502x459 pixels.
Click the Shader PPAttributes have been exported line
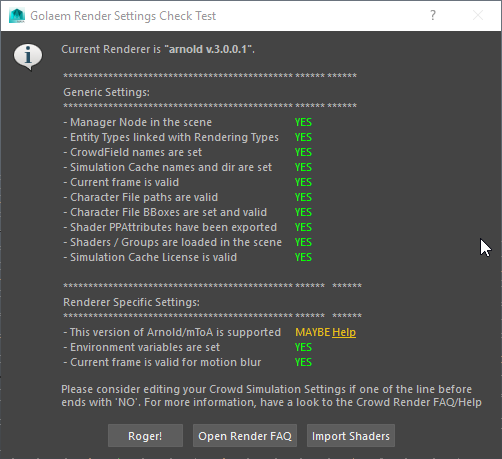(x=170, y=227)
